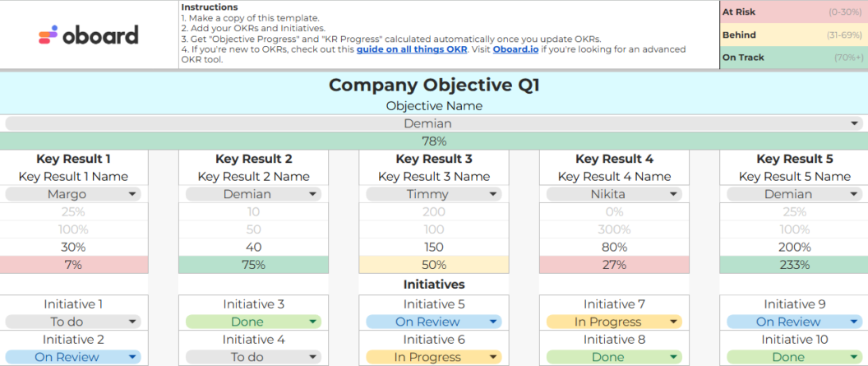This screenshot has width=868, height=366.
Task: Open the Timmy owner dropdown
Action: [x=434, y=194]
